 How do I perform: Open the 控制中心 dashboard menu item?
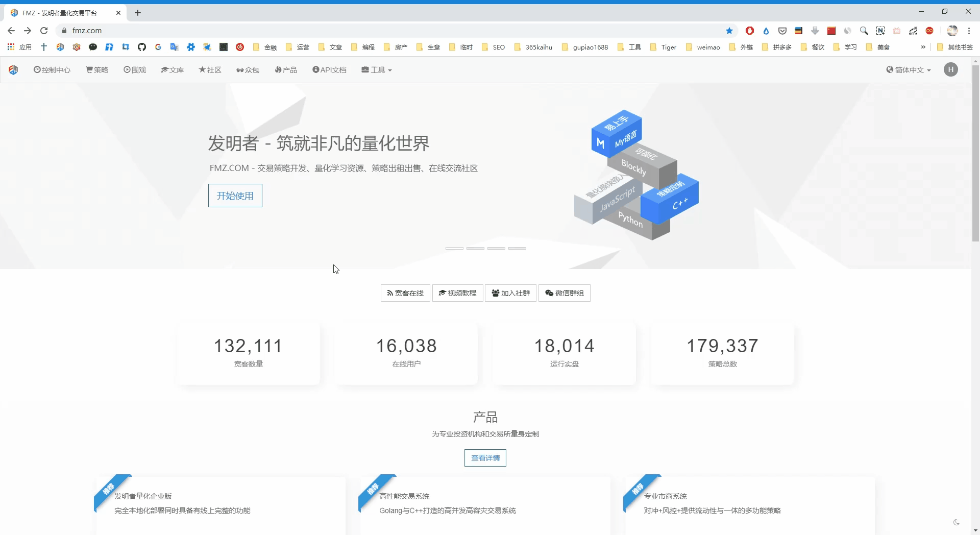click(x=52, y=70)
